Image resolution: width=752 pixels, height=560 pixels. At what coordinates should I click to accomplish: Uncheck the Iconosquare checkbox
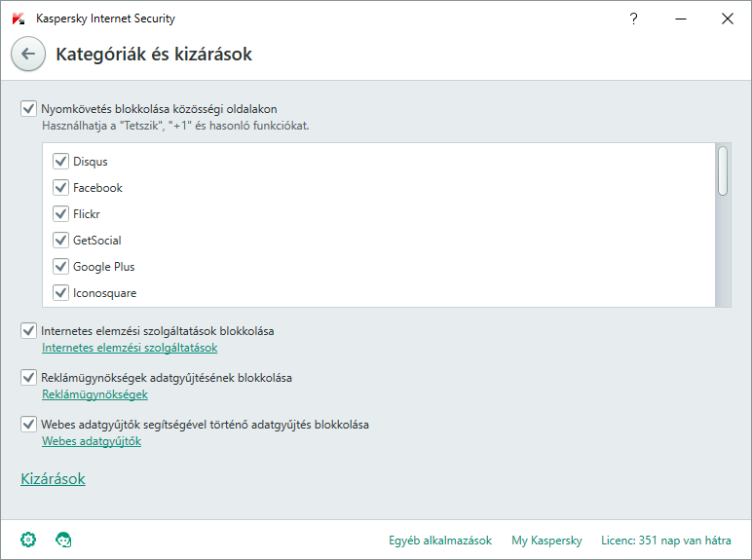61,292
